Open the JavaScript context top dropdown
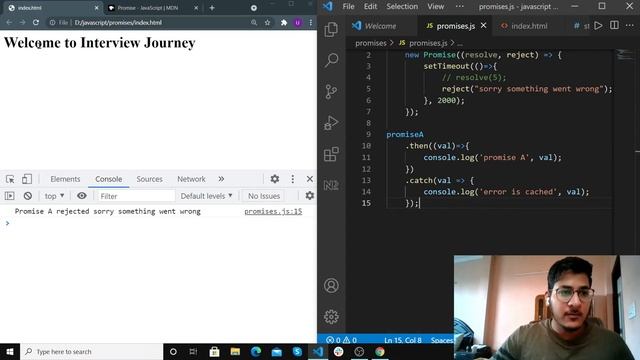 (x=54, y=196)
